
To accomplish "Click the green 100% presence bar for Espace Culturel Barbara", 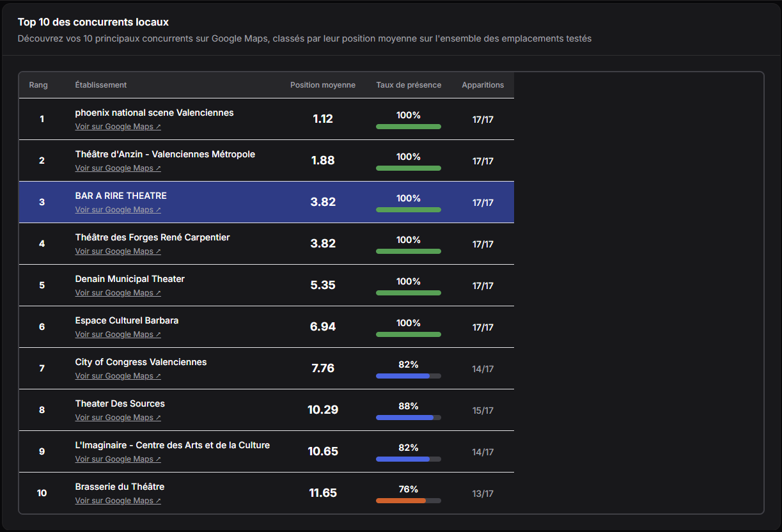I will [x=409, y=334].
